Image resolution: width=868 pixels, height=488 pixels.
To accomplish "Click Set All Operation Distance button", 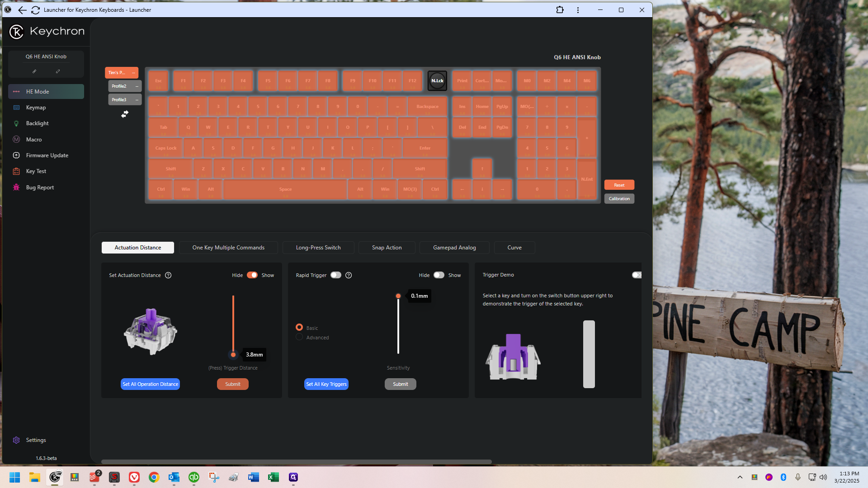I will [x=151, y=384].
